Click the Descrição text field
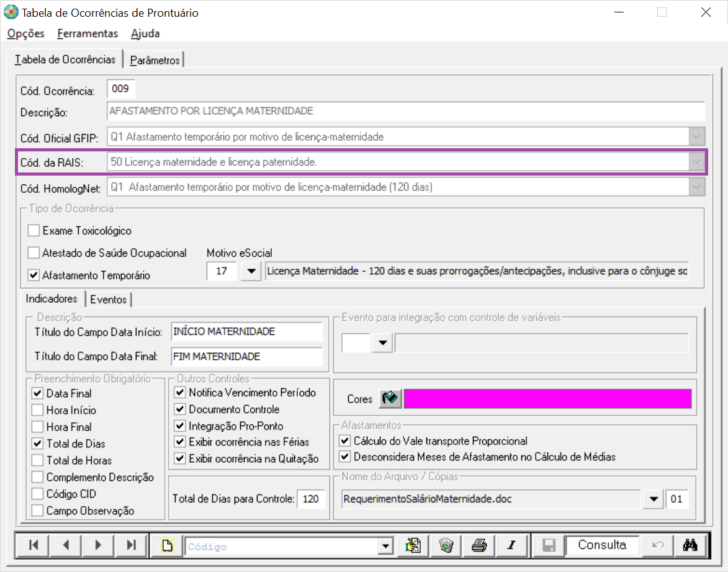Viewport: 728px width, 572px height. pyautogui.click(x=406, y=111)
